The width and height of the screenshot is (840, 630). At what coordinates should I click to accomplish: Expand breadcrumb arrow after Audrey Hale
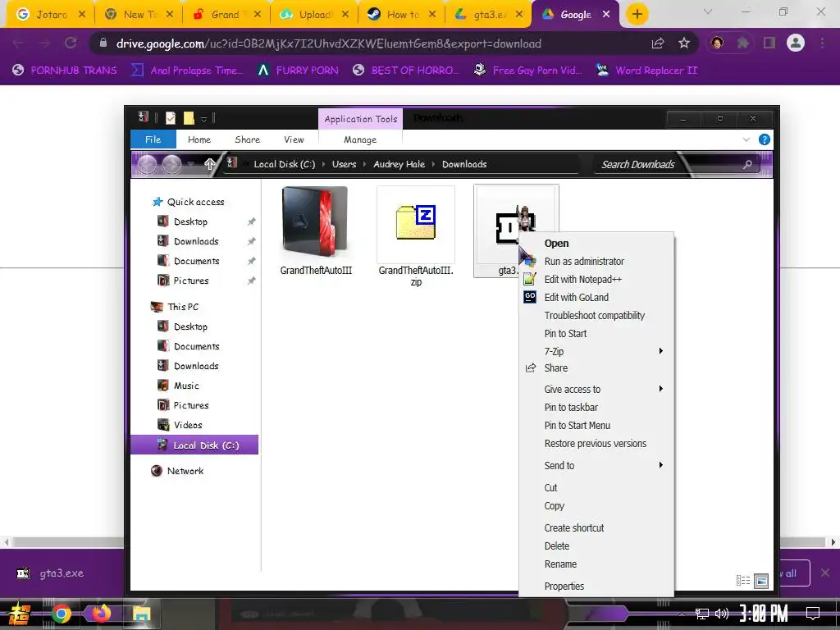[433, 164]
